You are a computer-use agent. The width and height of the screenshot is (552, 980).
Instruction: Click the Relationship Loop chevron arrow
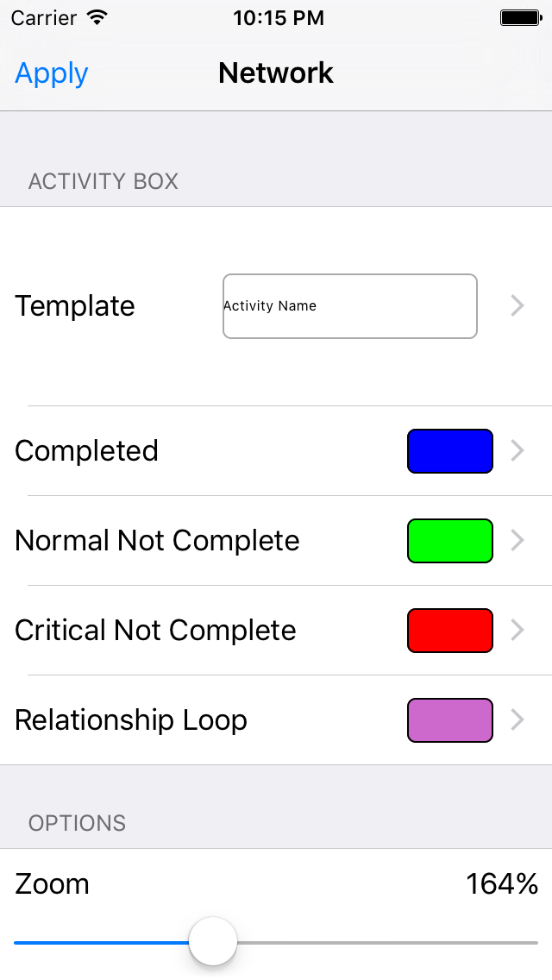(x=517, y=719)
